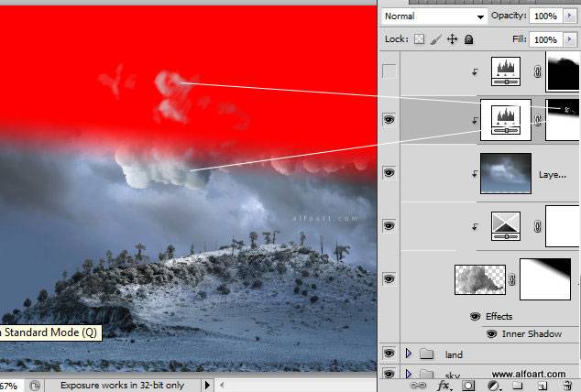Select the smoke cloud layer thumbnail
The image size is (581, 392).
click(x=480, y=279)
